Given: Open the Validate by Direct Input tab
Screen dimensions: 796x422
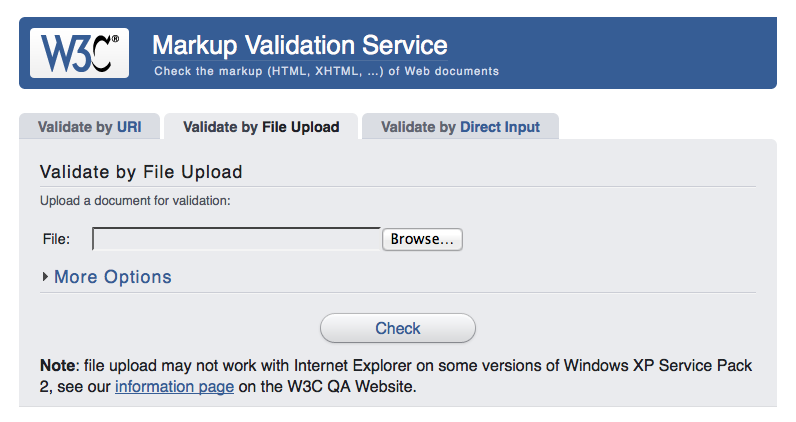Looking at the screenshot, I should pyautogui.click(x=460, y=127).
